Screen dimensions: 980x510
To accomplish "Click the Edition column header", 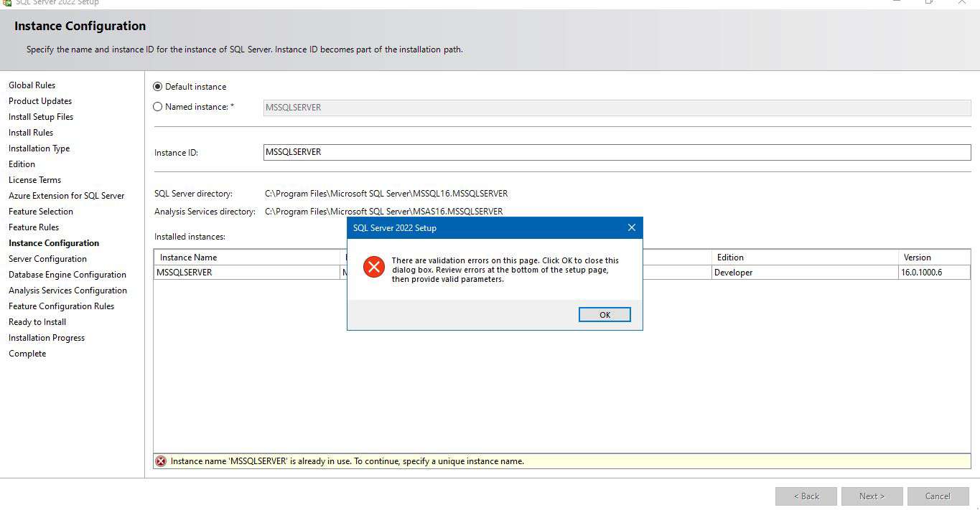I will pyautogui.click(x=805, y=258).
